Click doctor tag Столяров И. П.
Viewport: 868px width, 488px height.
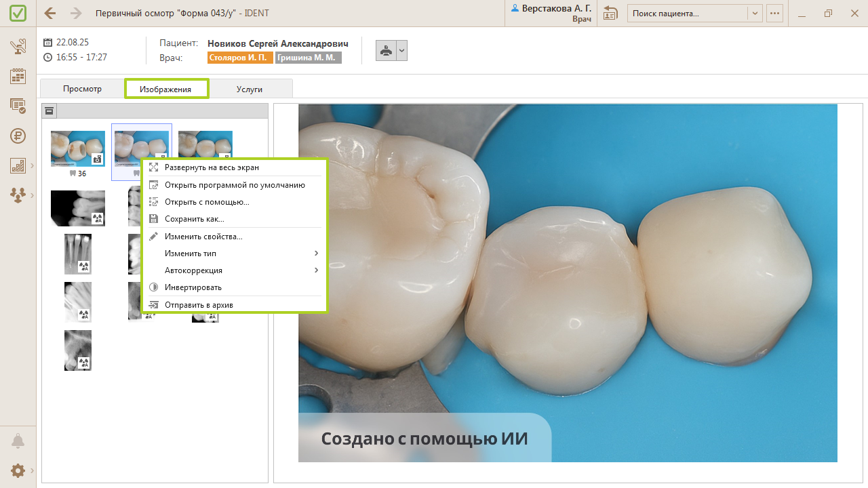click(x=240, y=58)
